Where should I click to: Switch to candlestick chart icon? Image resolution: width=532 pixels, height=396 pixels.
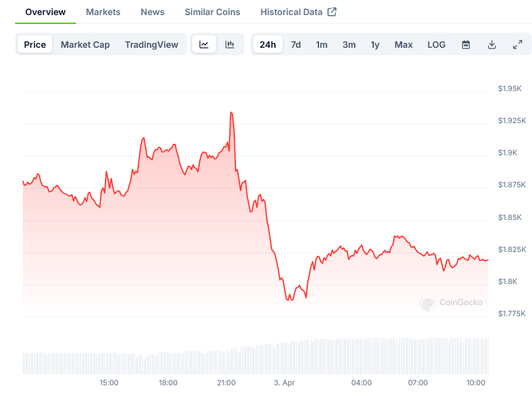click(x=230, y=45)
